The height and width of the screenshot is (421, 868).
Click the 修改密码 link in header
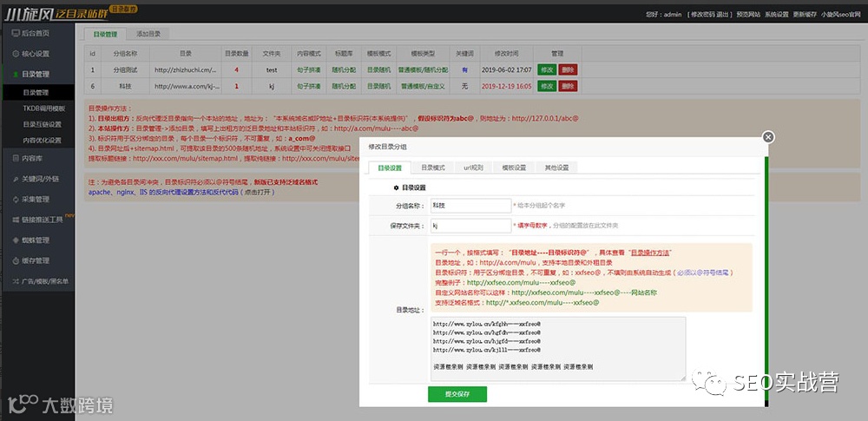coord(701,15)
